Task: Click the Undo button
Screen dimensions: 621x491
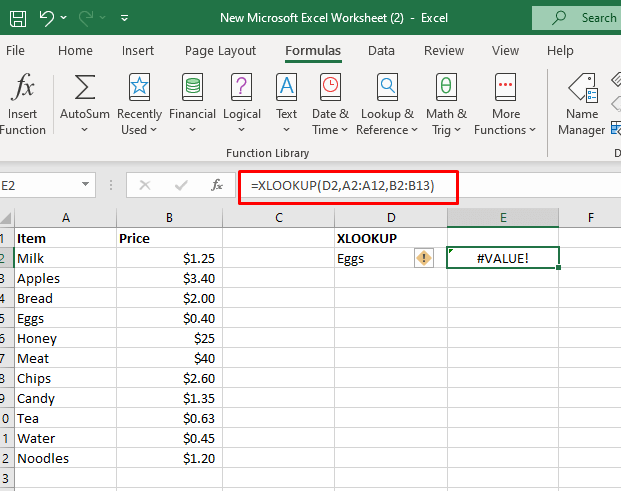Action: point(47,18)
